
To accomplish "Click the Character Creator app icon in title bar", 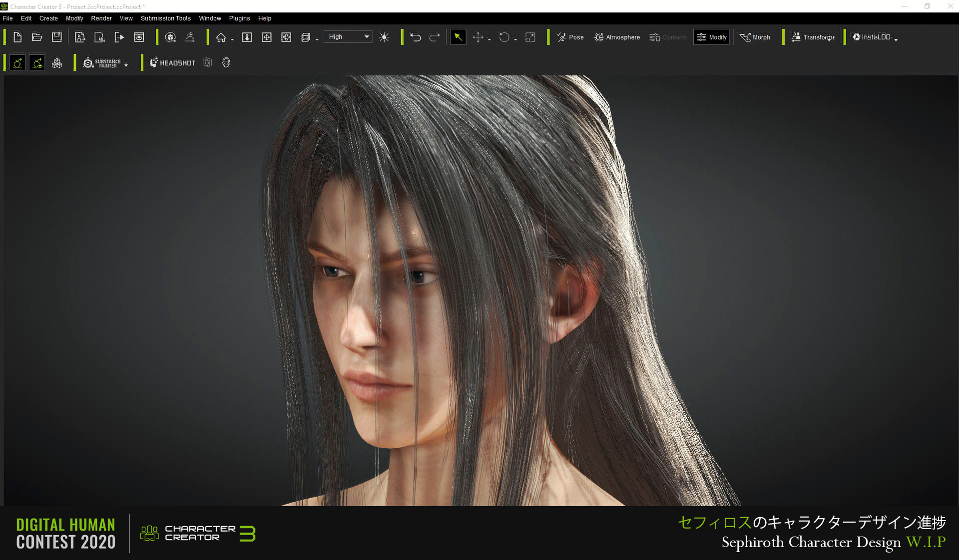I will pyautogui.click(x=4, y=6).
